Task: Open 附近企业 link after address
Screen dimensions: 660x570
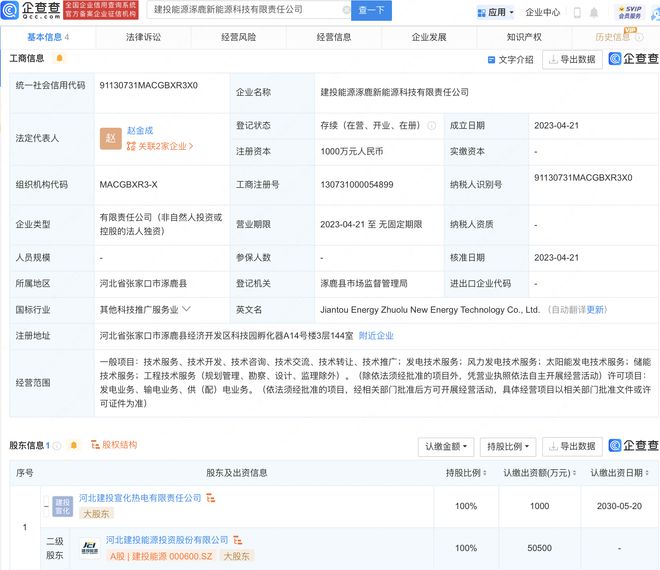Action: pos(376,336)
